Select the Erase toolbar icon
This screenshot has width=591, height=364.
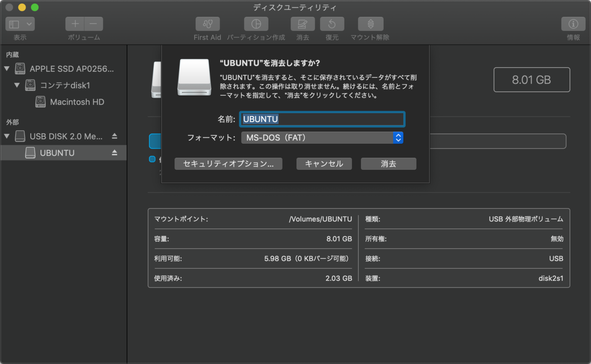(303, 24)
